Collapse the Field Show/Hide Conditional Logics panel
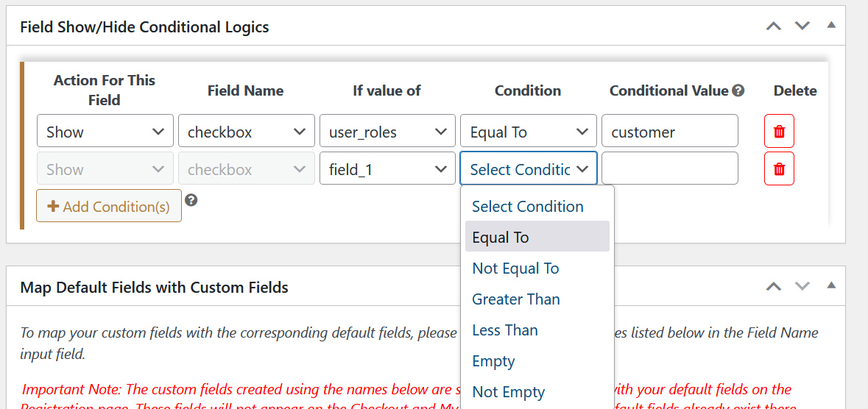The height and width of the screenshot is (409, 868). 831,25
